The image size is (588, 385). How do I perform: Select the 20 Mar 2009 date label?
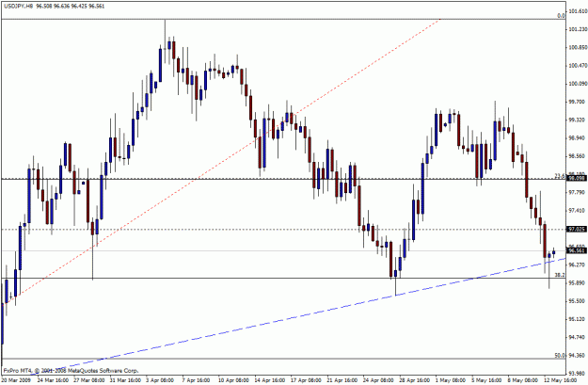point(16,380)
